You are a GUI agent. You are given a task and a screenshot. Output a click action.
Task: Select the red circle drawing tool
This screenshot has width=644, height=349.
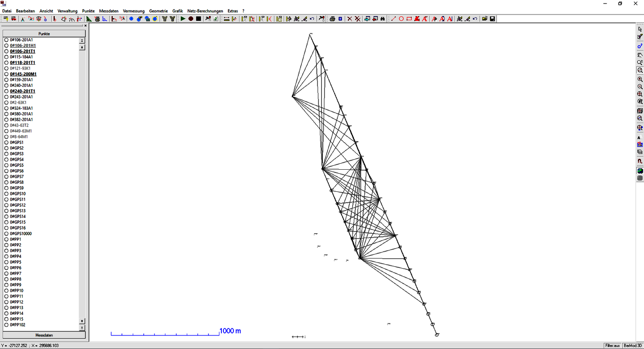pos(401,19)
